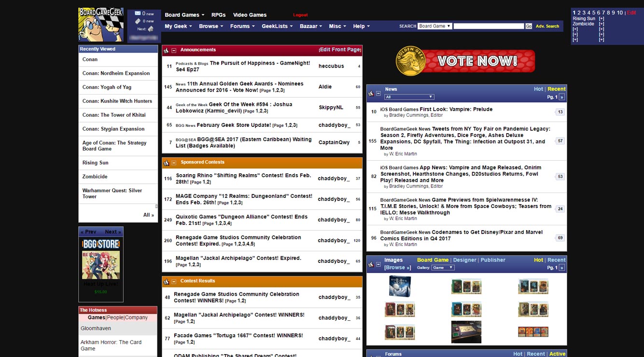Screen dimensions: 644x357
Task: Open the Video Games section
Action: click(250, 15)
